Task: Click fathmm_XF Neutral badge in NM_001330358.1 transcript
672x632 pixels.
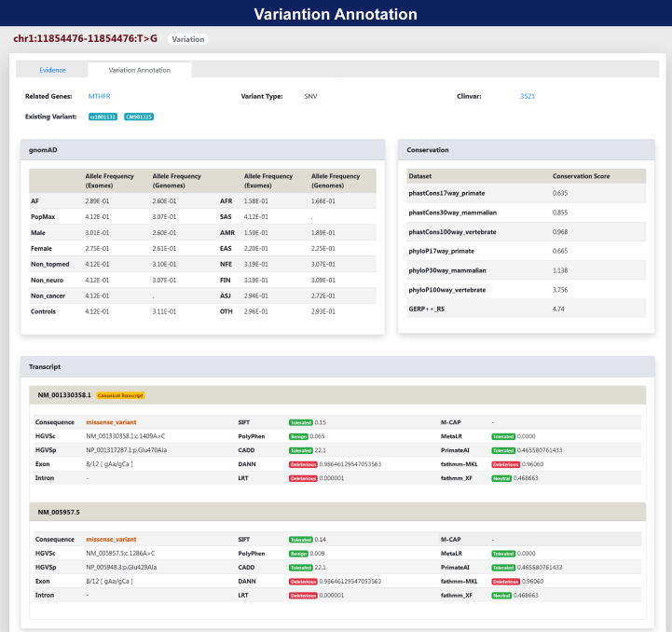Action: 501,478
